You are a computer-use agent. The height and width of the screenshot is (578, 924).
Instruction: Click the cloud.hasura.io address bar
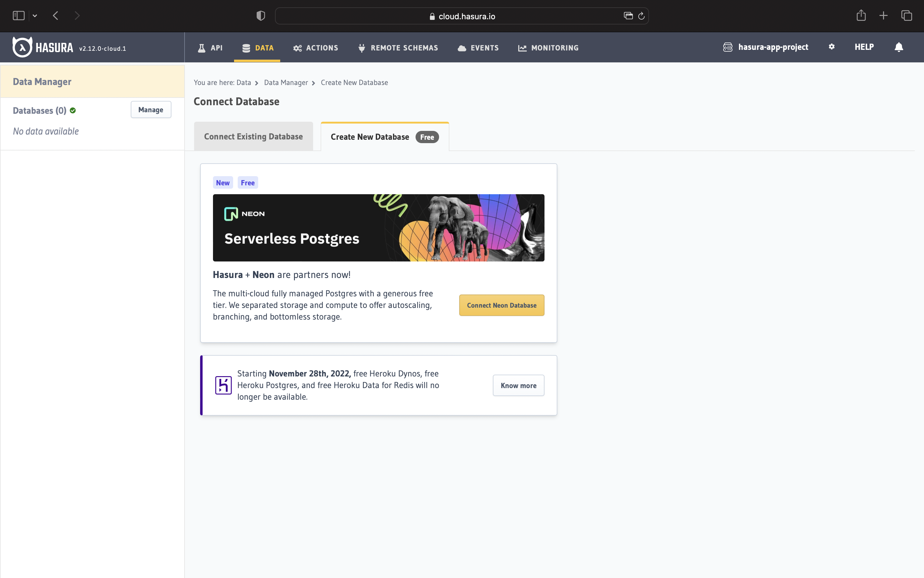point(462,16)
